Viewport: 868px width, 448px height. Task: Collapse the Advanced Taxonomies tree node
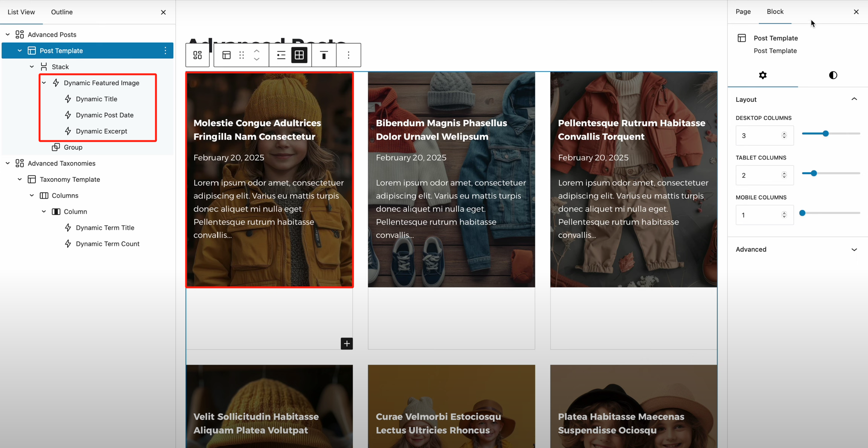pyautogui.click(x=8, y=163)
